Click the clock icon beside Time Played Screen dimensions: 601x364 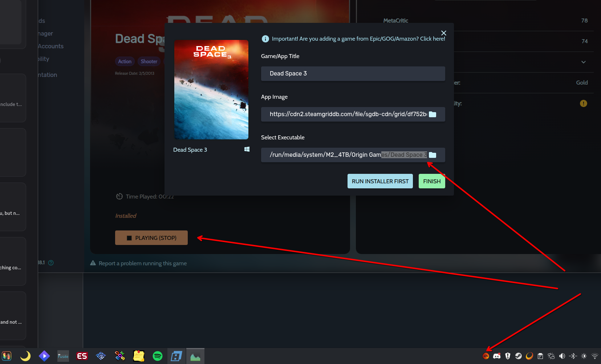click(119, 196)
